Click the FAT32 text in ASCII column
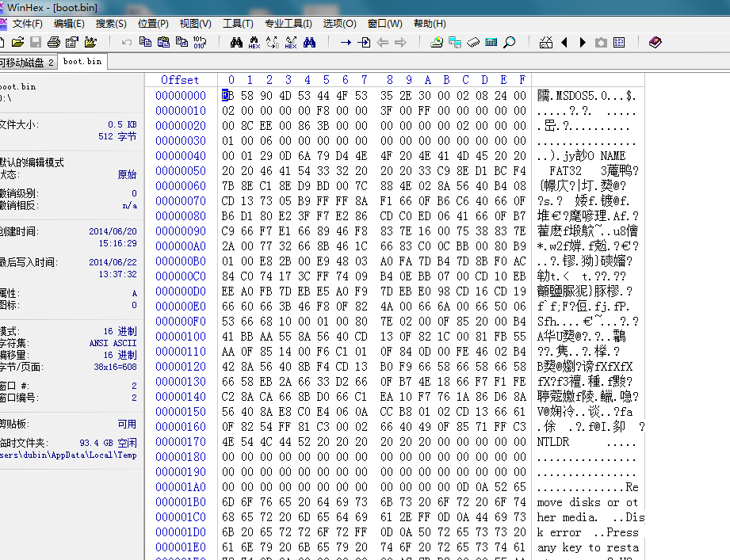This screenshot has width=730, height=560. pyautogui.click(x=565, y=171)
